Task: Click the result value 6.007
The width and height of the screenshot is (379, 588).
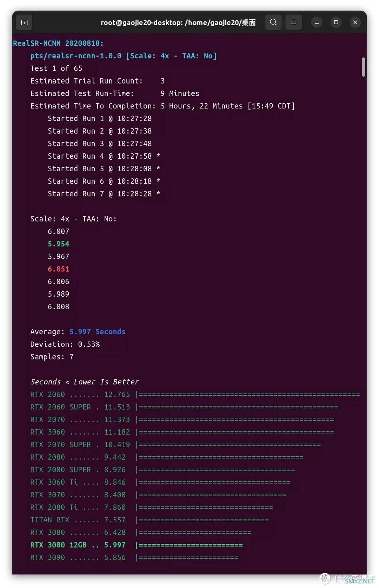Action: (59, 231)
